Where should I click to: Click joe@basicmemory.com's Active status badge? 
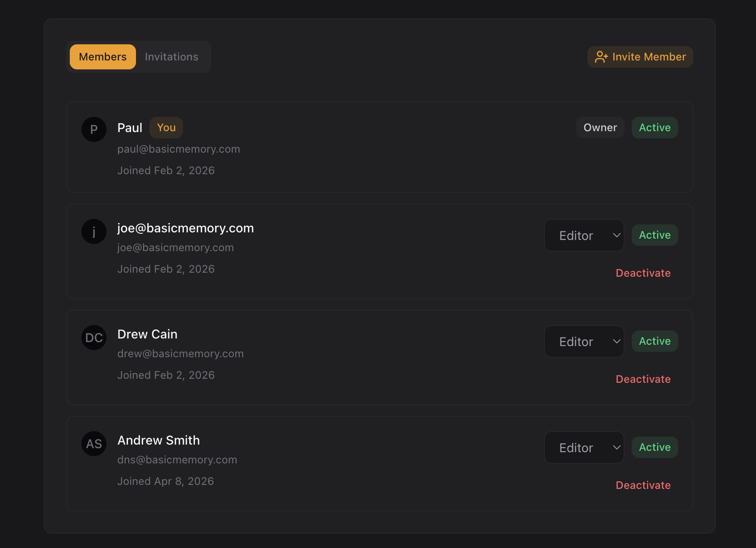tap(655, 235)
